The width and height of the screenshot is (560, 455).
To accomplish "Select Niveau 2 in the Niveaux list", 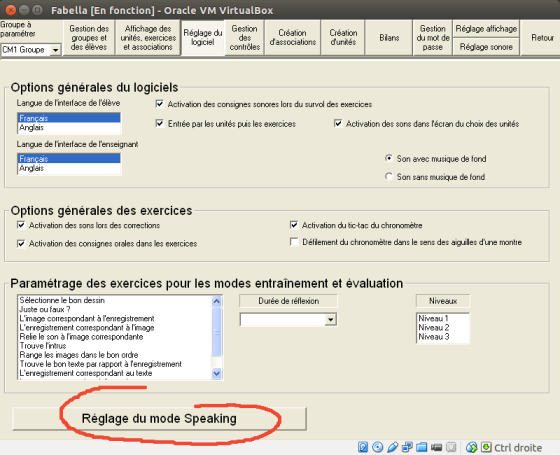I will (434, 328).
